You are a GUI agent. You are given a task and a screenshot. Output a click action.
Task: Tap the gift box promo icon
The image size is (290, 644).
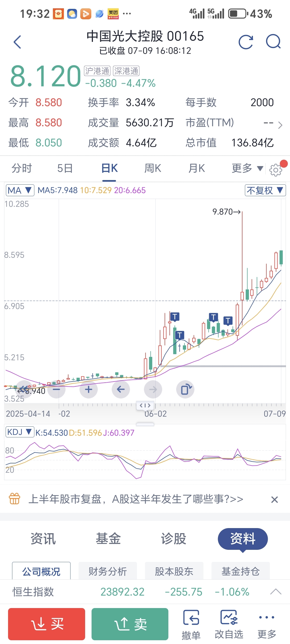pos(15,499)
